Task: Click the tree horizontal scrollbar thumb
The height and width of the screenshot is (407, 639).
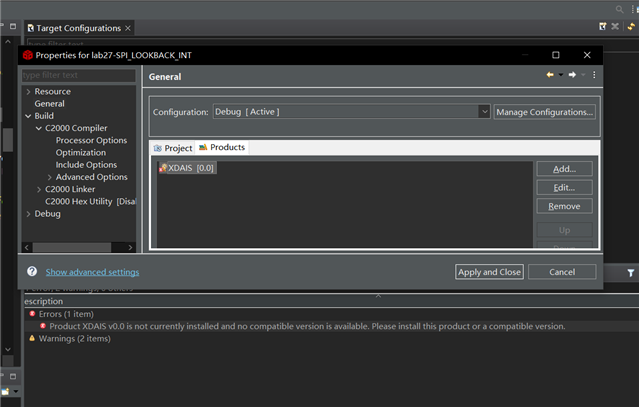Action: point(72,247)
